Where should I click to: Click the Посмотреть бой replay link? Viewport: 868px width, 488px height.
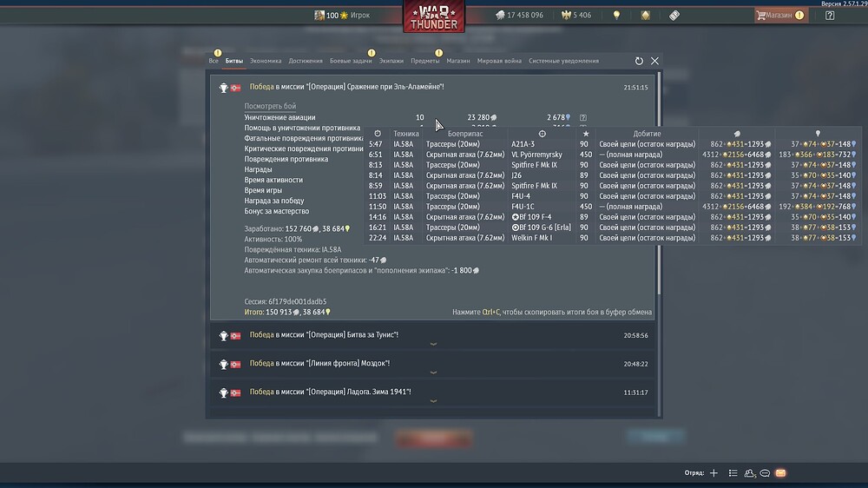270,106
